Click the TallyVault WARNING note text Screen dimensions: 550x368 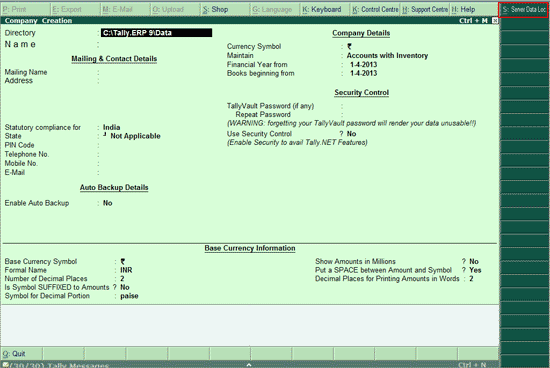(x=351, y=123)
